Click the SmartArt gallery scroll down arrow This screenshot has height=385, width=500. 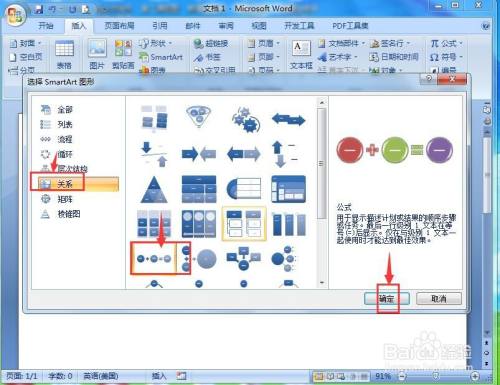point(322,283)
